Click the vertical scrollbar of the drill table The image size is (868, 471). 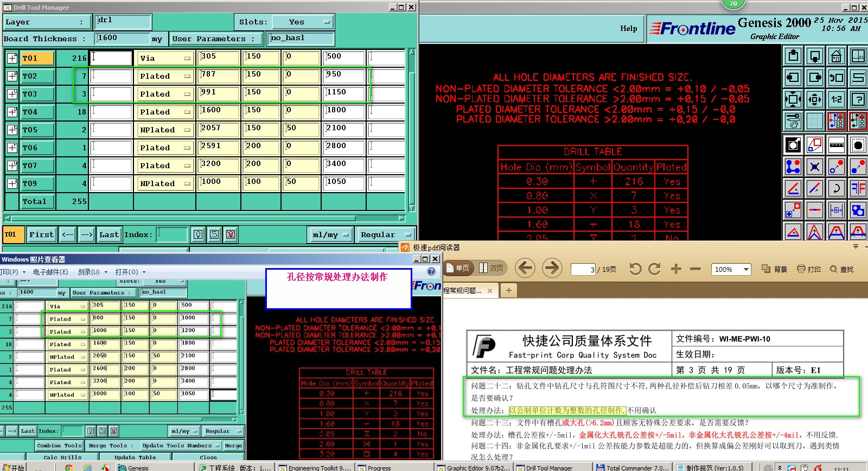(x=412, y=130)
